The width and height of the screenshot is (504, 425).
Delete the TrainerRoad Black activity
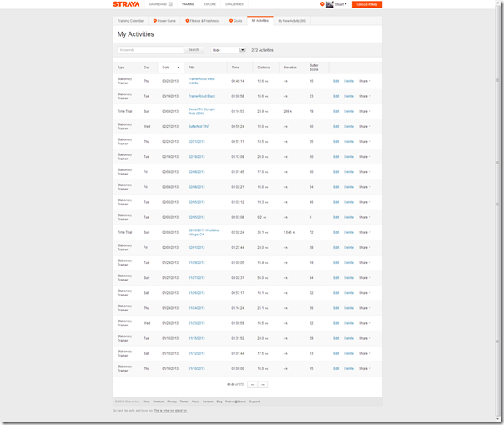(x=349, y=96)
